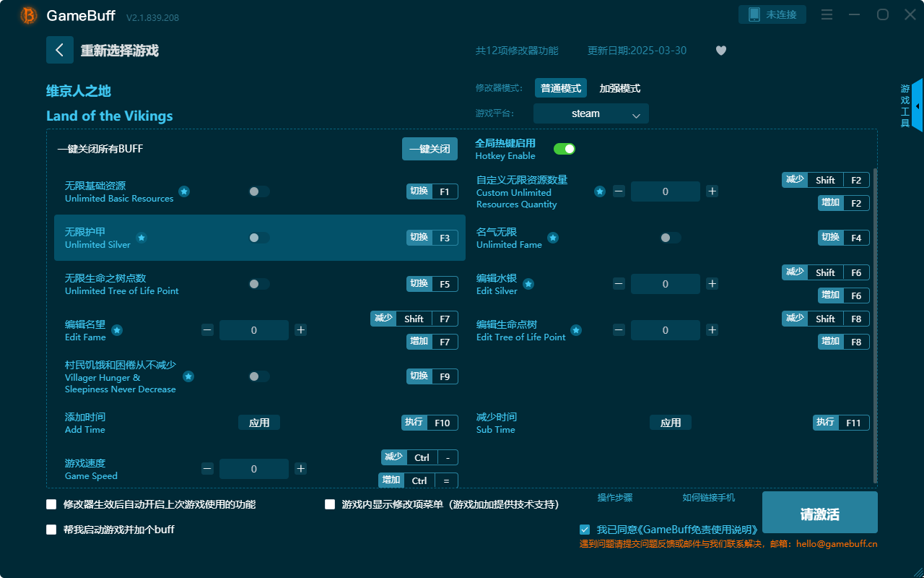The image size is (924, 578).
Task: Open the steam game platform dropdown
Action: [x=591, y=113]
